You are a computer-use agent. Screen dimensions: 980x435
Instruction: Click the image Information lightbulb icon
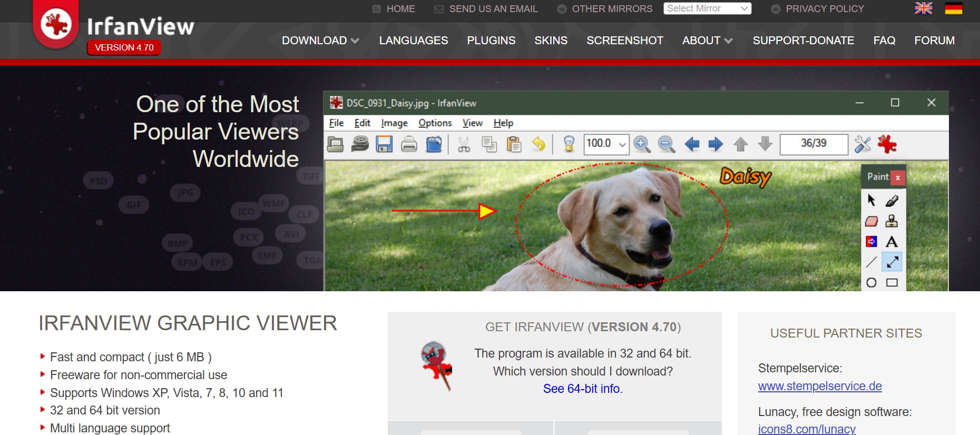[x=569, y=144]
